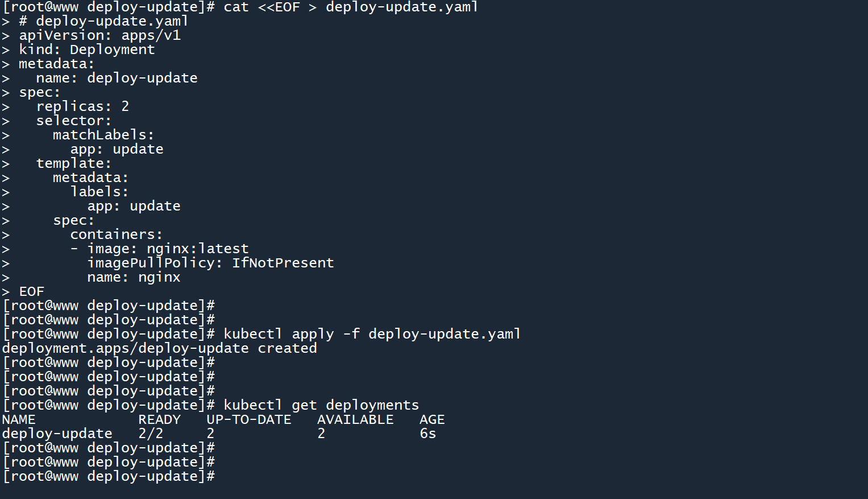
Task: Click the 'deployment.apps/deploy-update created' output
Action: [159, 348]
